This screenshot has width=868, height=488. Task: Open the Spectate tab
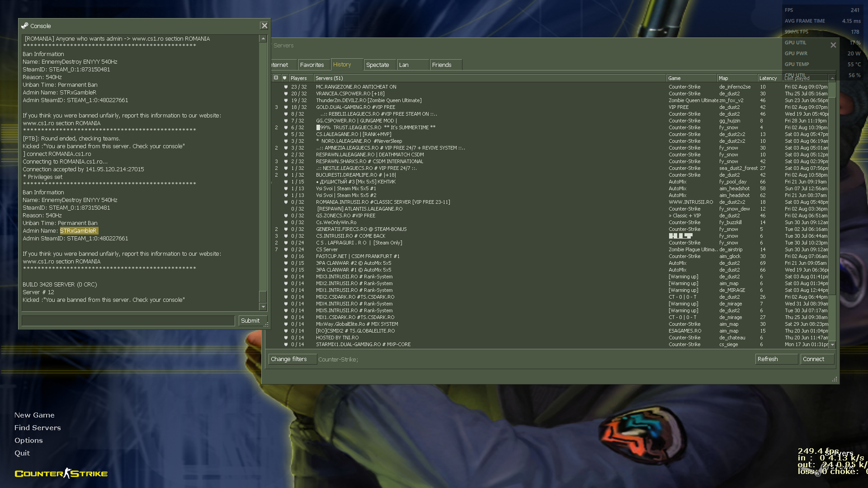click(377, 65)
